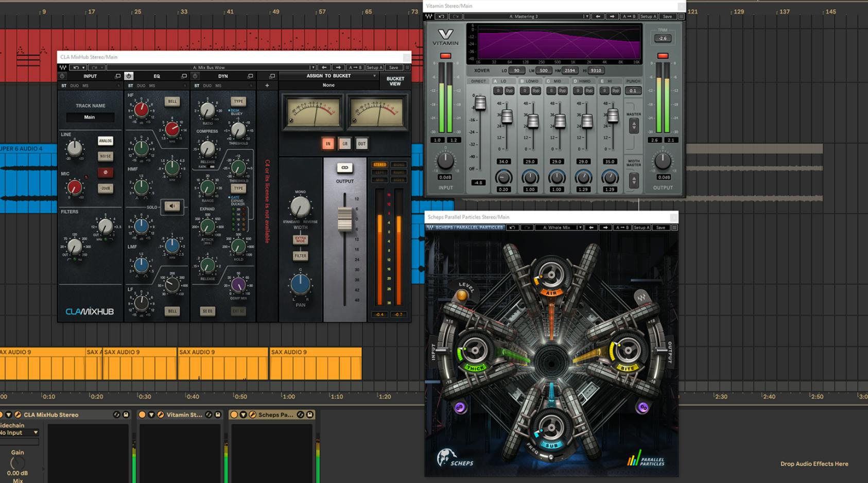Screen dimensions: 868x483
Task: Click the Vitamin TRIM value field
Action: (663, 39)
